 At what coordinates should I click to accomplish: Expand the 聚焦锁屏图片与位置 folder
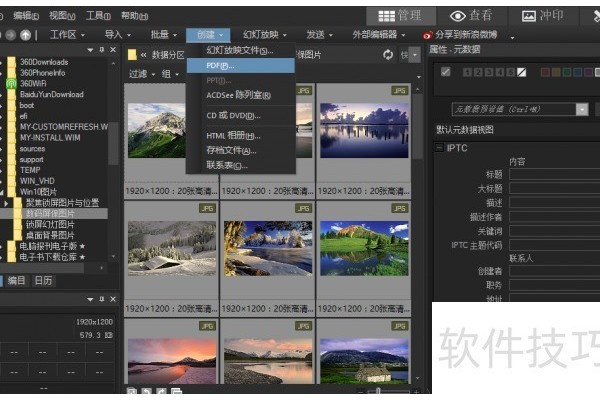(x=6, y=203)
